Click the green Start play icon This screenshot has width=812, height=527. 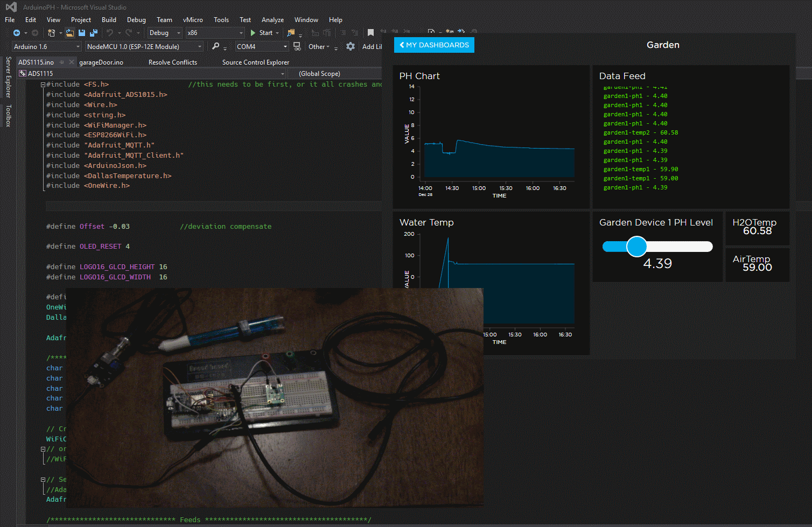coord(253,33)
